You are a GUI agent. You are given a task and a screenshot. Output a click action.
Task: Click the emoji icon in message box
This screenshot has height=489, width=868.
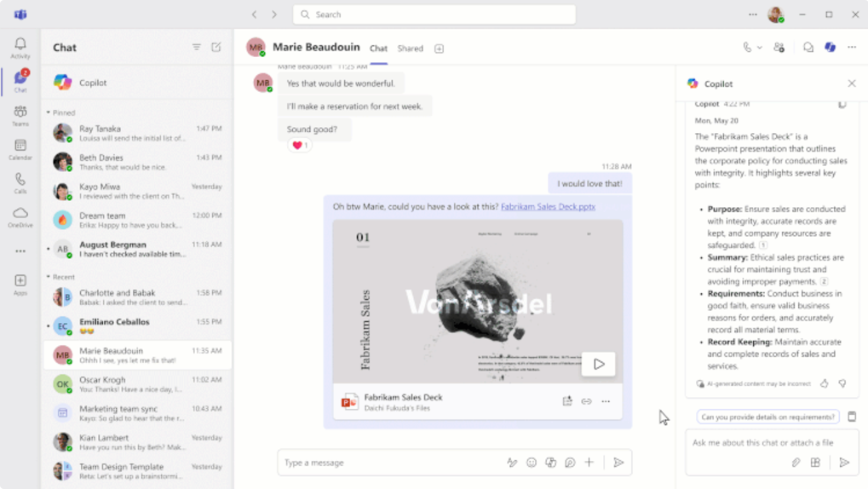pyautogui.click(x=532, y=463)
